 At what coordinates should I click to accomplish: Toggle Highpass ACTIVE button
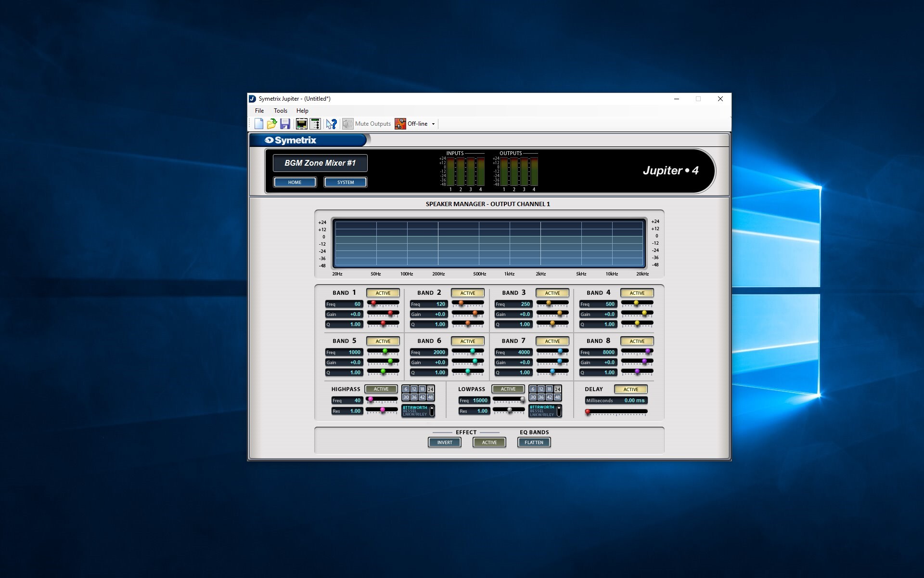(x=381, y=389)
